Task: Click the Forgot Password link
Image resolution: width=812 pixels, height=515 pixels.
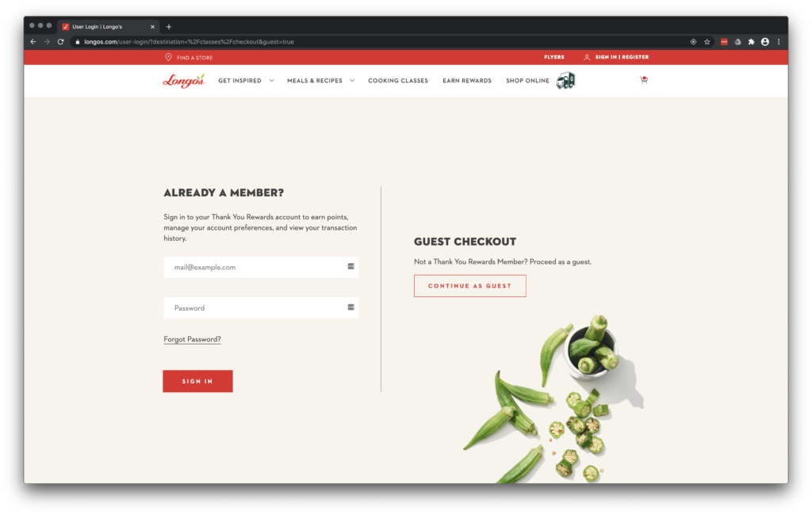Action: [x=192, y=339]
